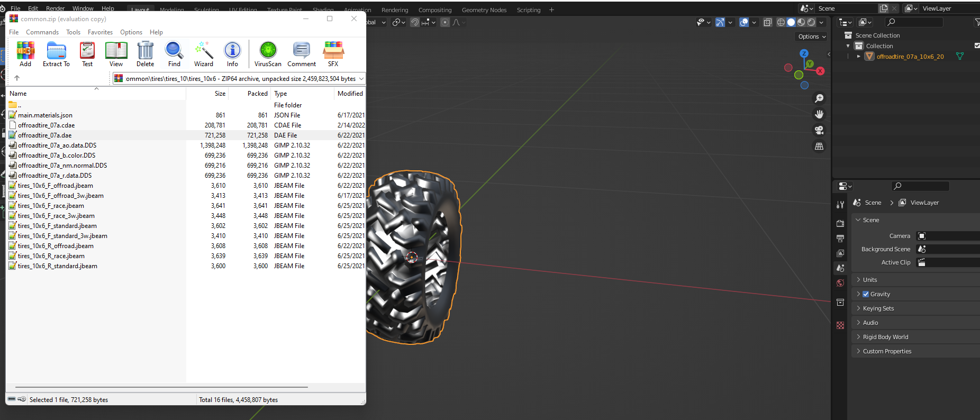The height and width of the screenshot is (420, 980).
Task: Click the Extract To toolbar icon
Action: (x=56, y=54)
